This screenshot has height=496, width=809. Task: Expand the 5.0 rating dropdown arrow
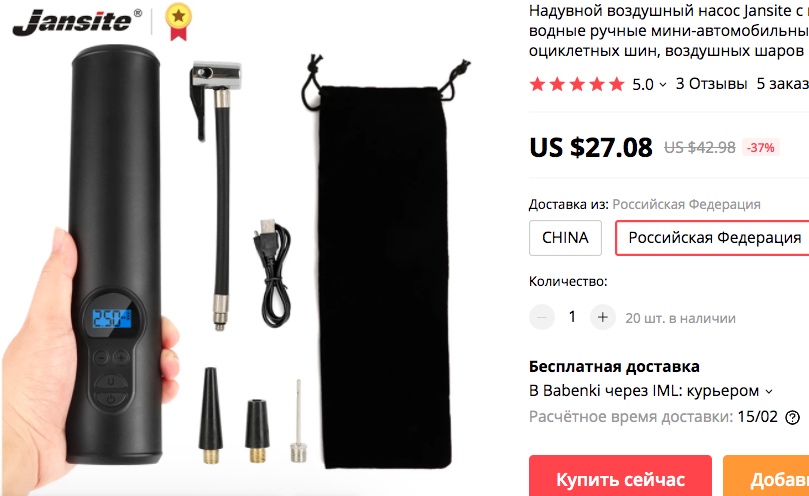663,85
